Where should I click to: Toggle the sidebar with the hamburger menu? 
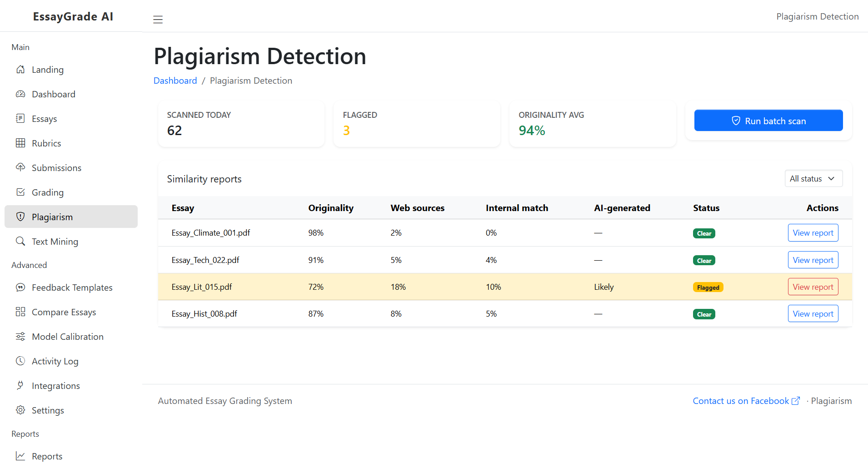[x=158, y=20]
